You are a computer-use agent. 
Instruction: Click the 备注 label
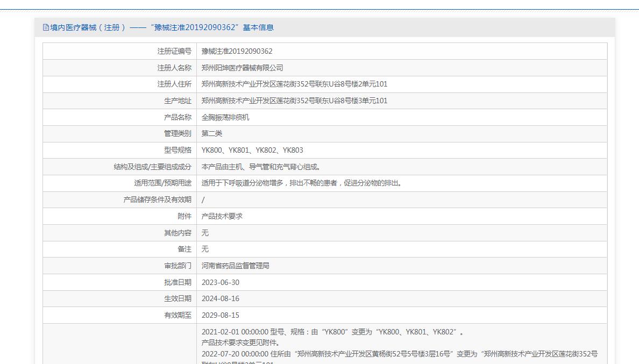[x=184, y=249]
